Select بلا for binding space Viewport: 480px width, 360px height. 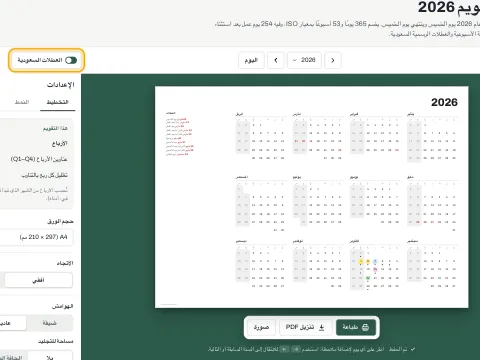point(50,357)
